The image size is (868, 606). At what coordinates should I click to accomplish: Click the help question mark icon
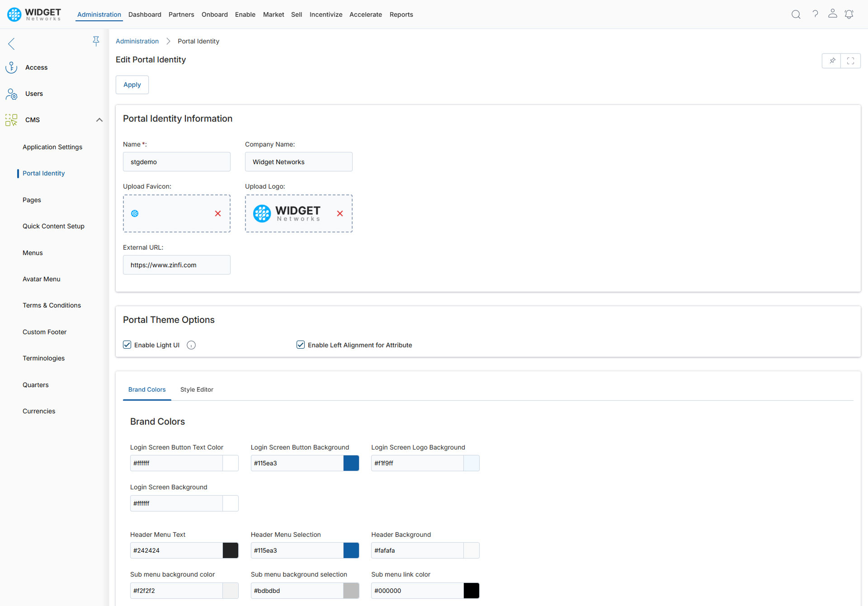(x=816, y=14)
